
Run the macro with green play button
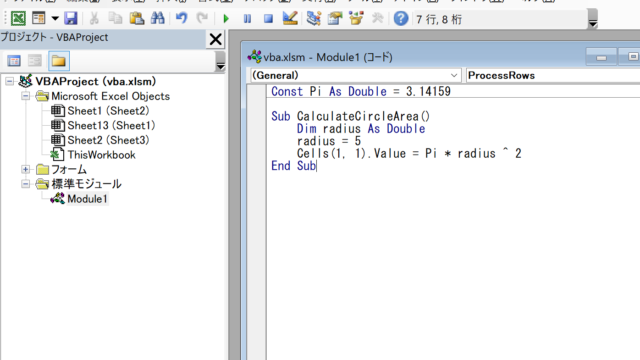(226, 19)
